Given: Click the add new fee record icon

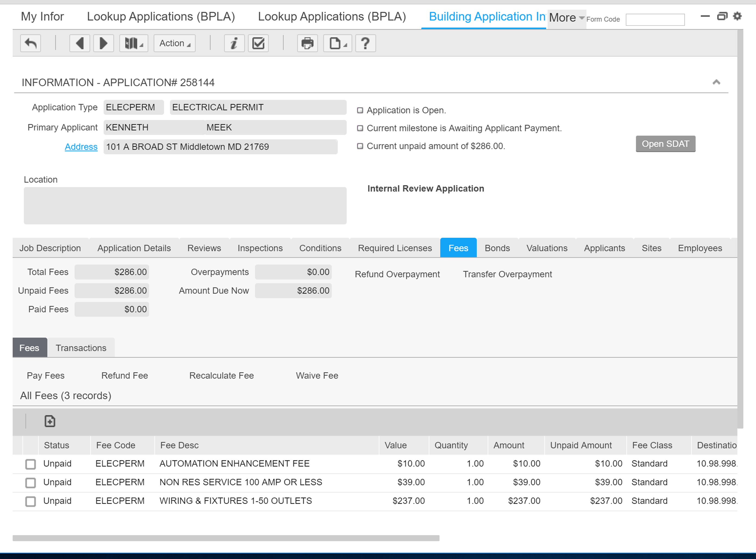Looking at the screenshot, I should pyautogui.click(x=50, y=421).
